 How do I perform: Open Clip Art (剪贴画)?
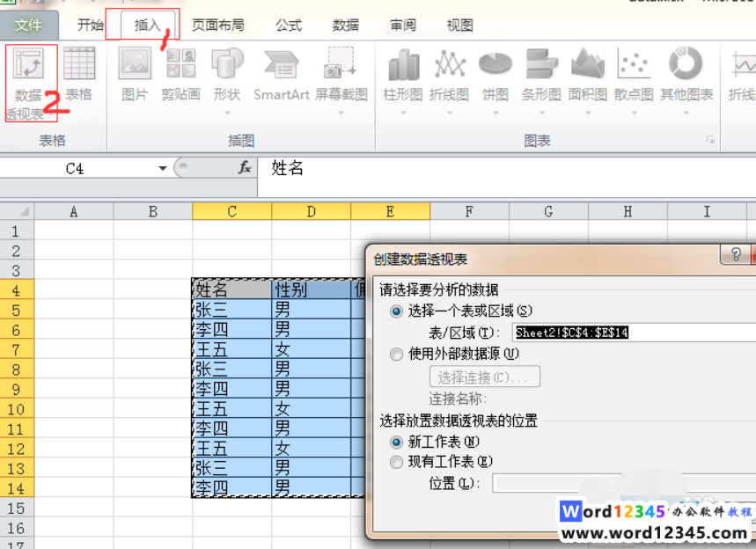click(180, 74)
